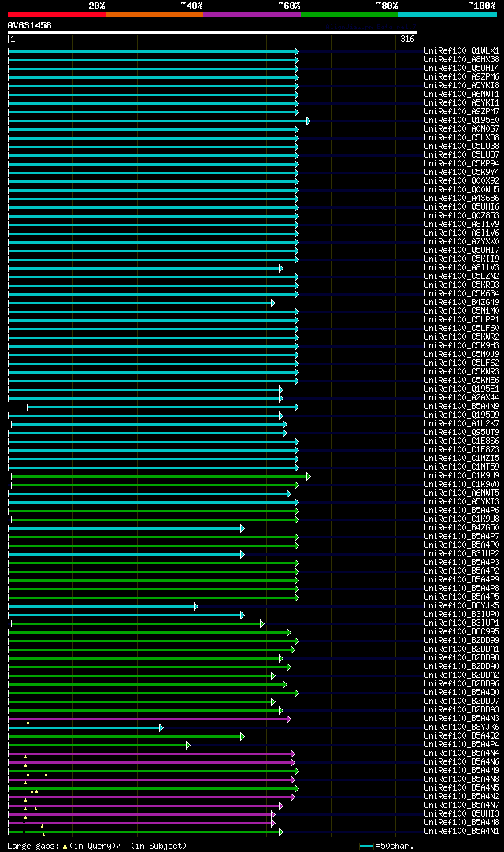
Task: Select the UniRef100_A2AX44 label
Action: [x=461, y=398]
